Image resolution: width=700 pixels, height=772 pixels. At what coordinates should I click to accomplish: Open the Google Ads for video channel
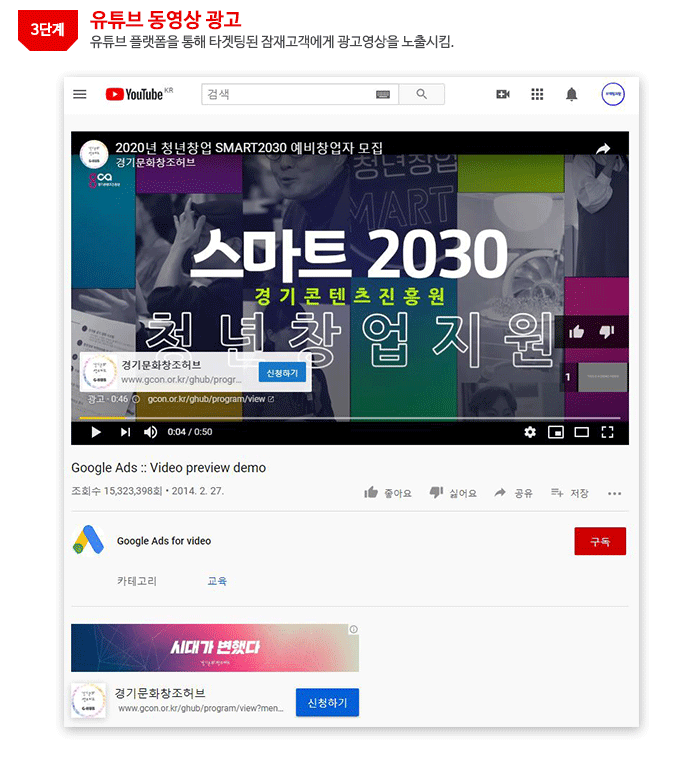164,541
